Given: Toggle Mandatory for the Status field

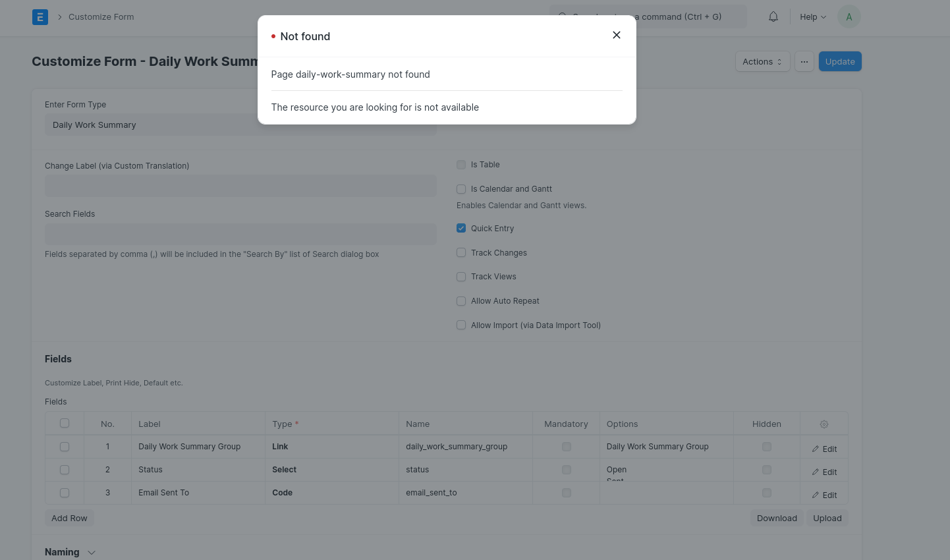Looking at the screenshot, I should [567, 470].
